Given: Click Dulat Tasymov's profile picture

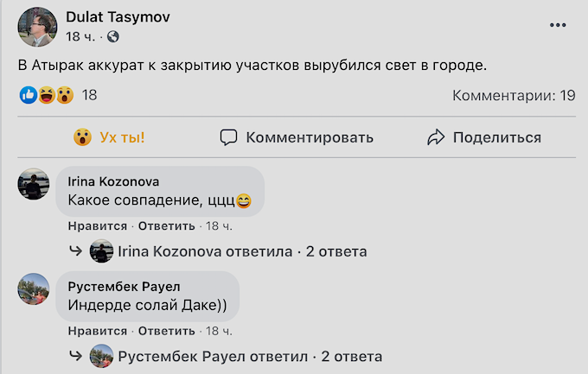Looking at the screenshot, I should pyautogui.click(x=37, y=27).
